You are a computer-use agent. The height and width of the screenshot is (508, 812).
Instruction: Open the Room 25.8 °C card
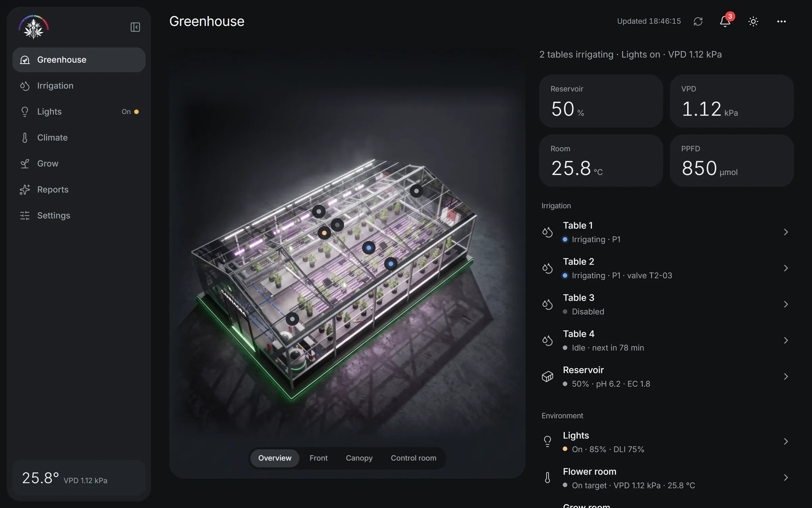tap(601, 161)
